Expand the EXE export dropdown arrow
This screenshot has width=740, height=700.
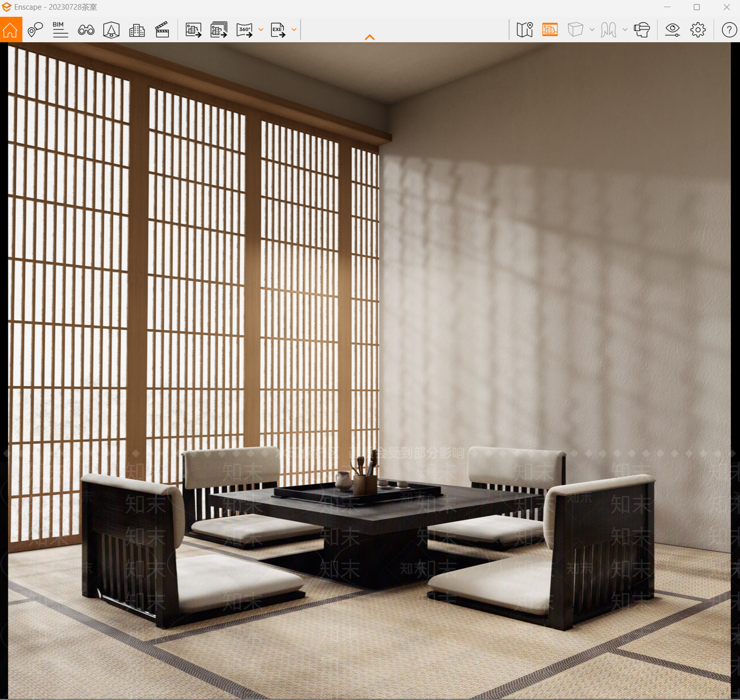coord(294,30)
